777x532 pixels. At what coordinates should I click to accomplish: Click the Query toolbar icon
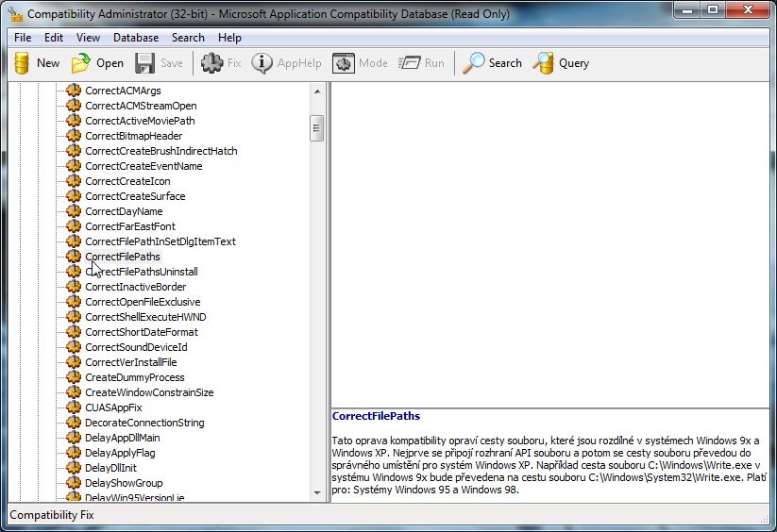(x=544, y=63)
